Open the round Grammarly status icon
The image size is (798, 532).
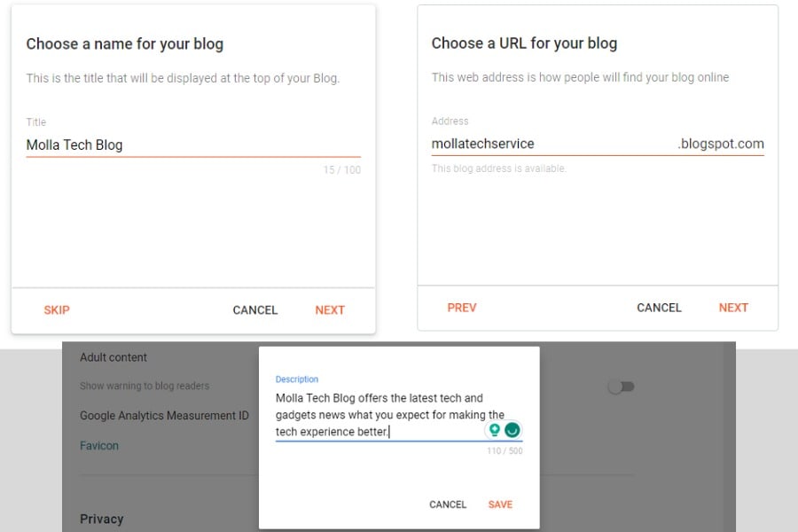(x=512, y=430)
